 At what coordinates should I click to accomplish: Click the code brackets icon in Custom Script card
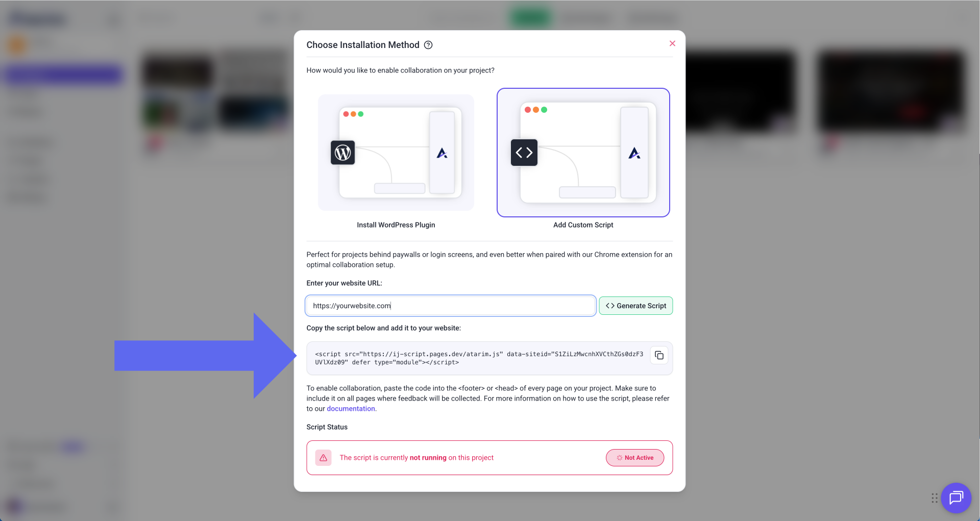coord(524,153)
